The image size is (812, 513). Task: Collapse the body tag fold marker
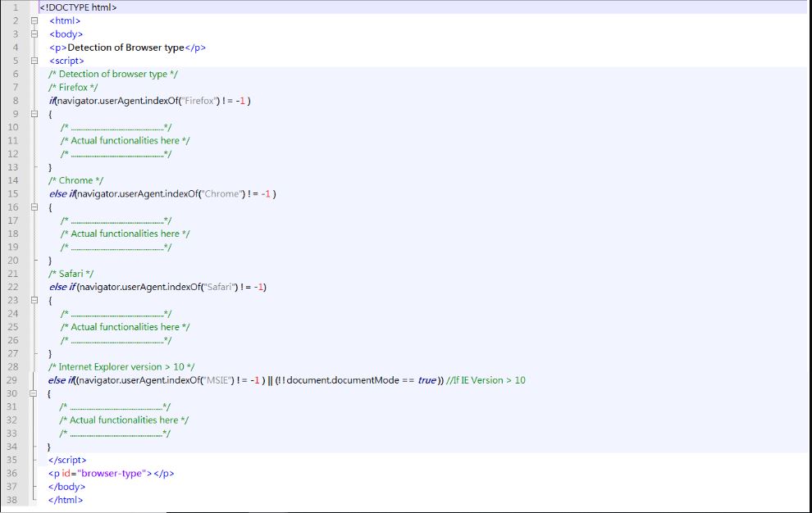point(34,34)
